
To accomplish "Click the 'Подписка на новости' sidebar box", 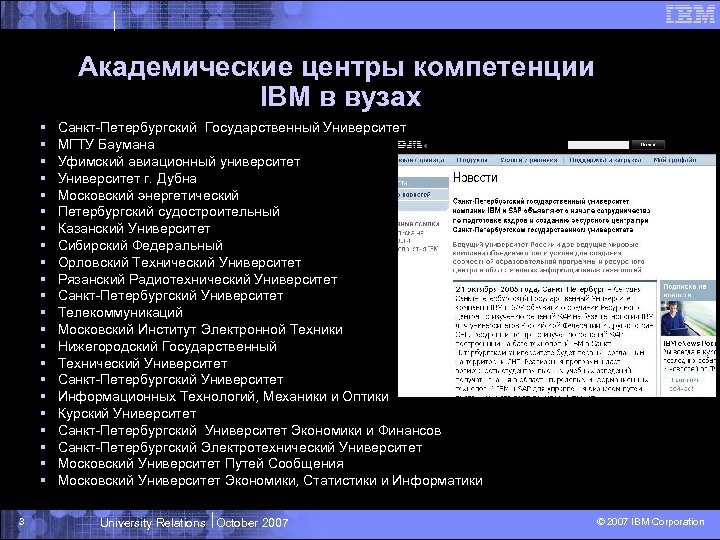I will 686,290.
